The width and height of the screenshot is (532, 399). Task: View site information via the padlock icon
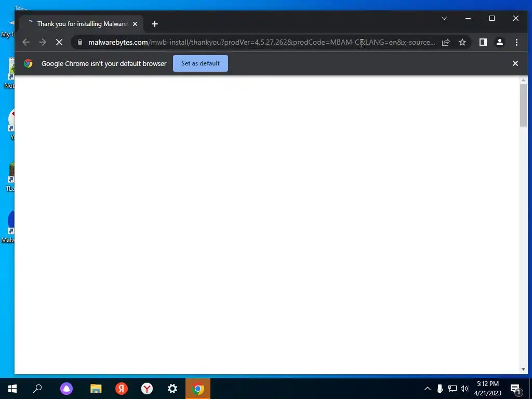(x=80, y=42)
